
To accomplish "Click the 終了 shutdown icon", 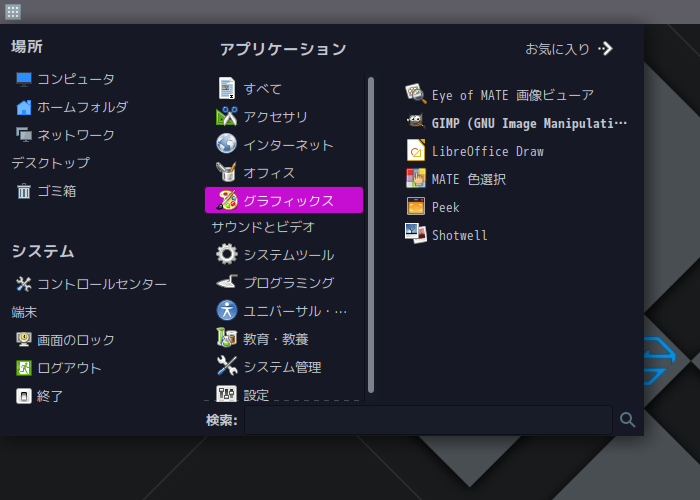I will 24,396.
